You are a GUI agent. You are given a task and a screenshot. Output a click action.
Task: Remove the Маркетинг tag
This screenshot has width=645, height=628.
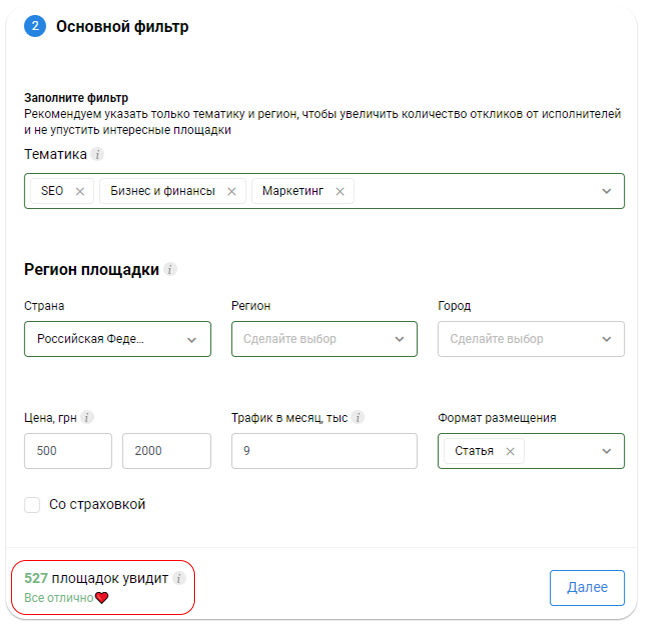340,191
